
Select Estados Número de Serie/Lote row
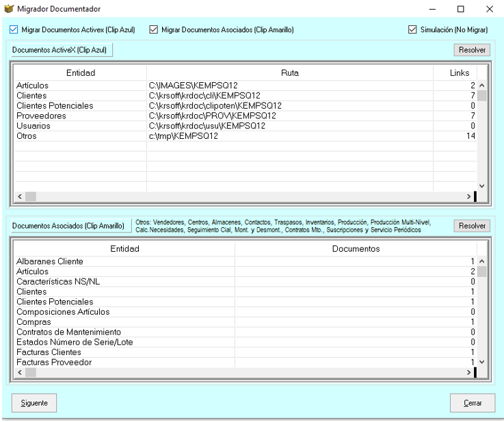pos(246,342)
